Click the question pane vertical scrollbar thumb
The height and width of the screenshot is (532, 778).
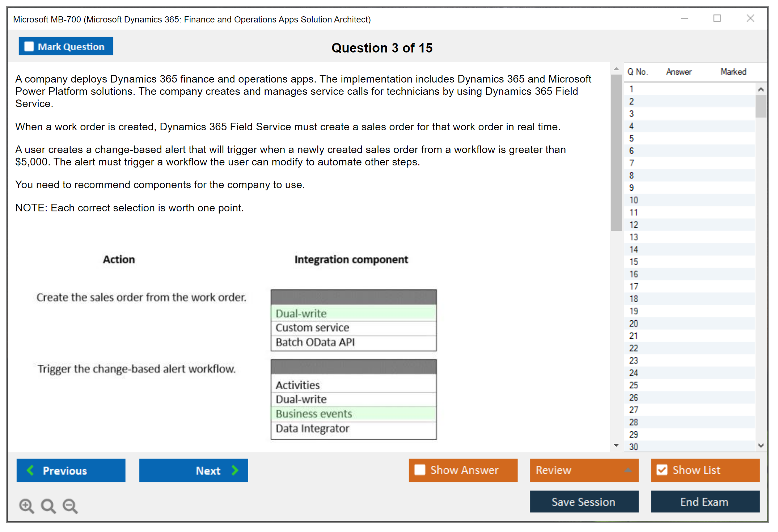[x=616, y=152]
